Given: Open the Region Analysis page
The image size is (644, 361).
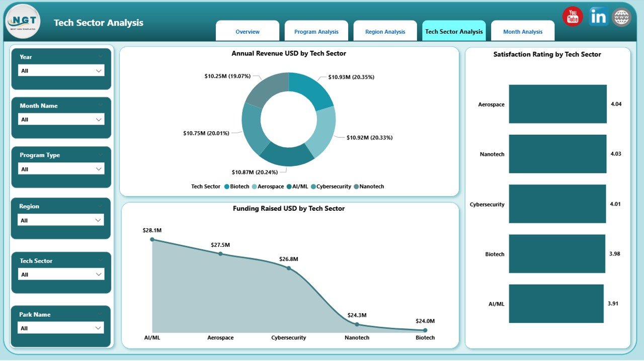Looking at the screenshot, I should point(385,32).
